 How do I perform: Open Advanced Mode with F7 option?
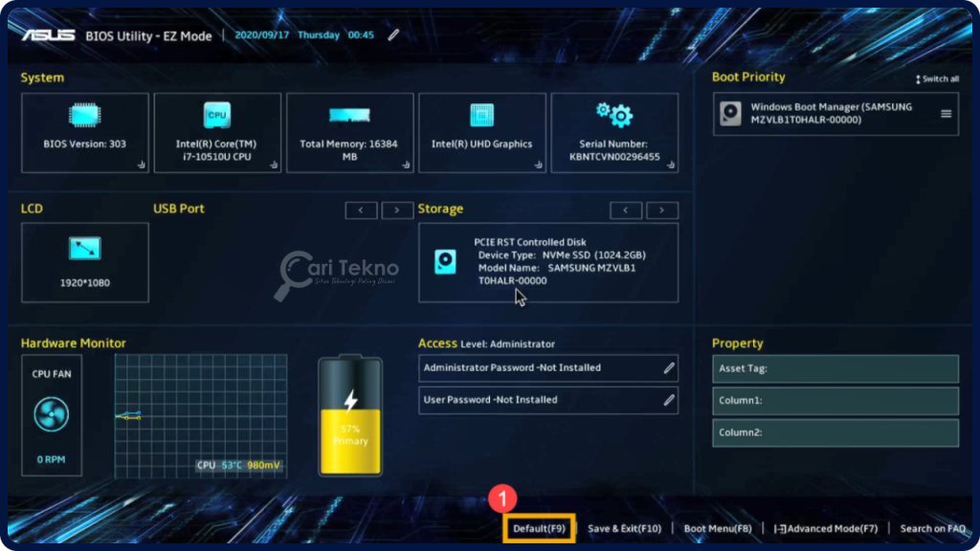[x=825, y=527]
